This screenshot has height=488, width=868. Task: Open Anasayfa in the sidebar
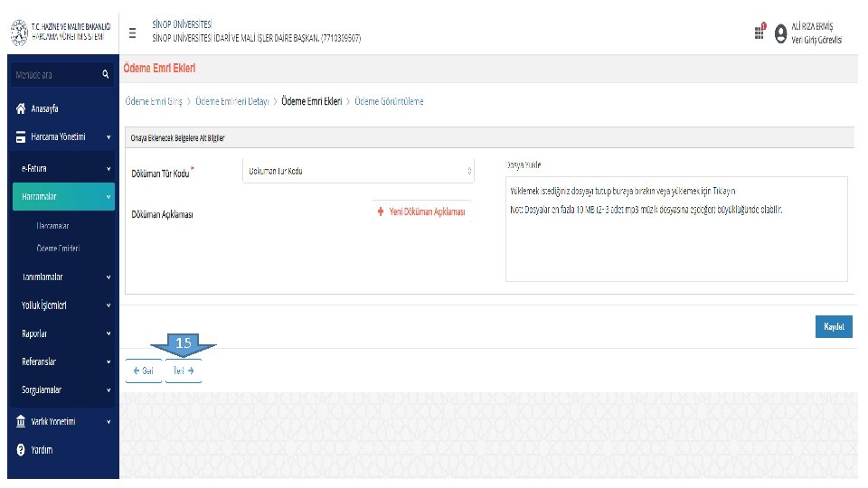44,108
